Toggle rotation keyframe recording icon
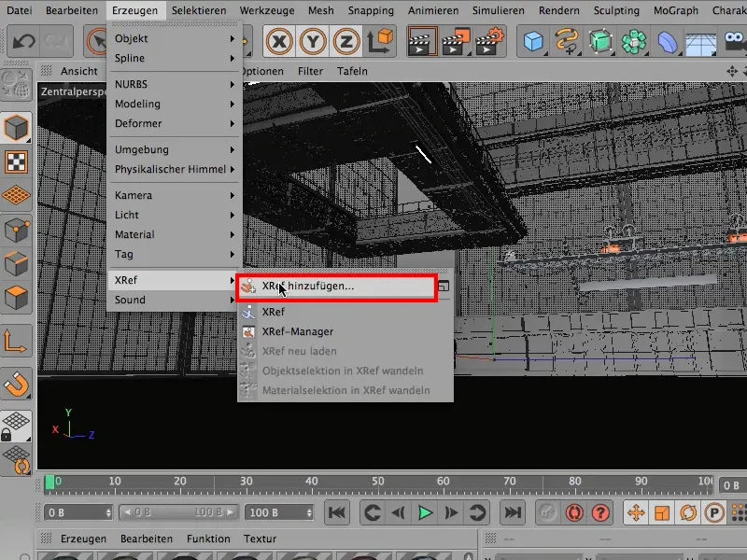The height and width of the screenshot is (560, 747). (x=688, y=512)
